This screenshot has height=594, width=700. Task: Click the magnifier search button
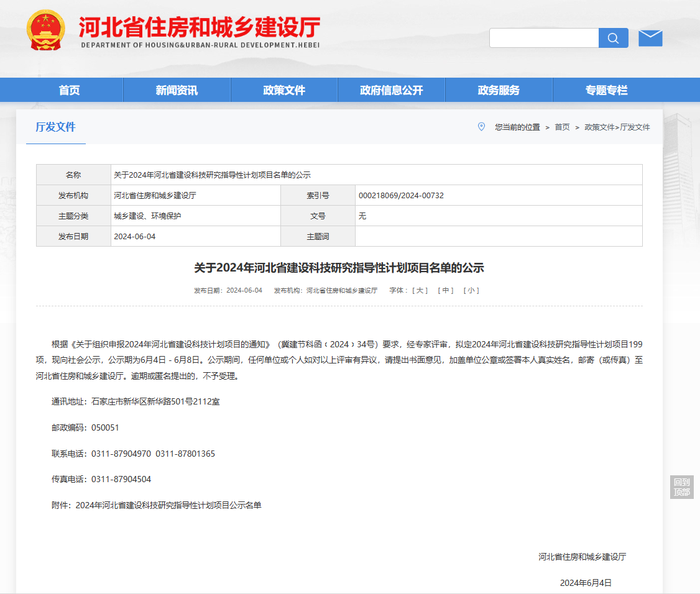[613, 39]
